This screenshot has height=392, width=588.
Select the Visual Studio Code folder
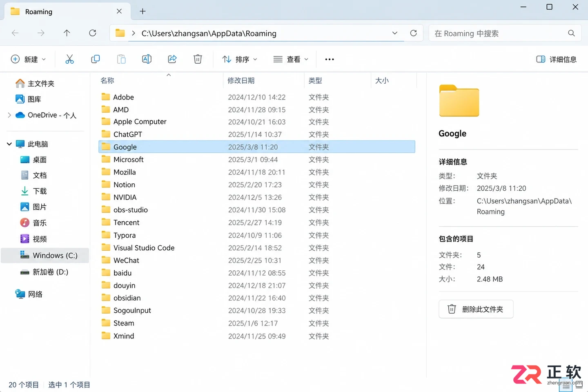[x=257, y=248]
